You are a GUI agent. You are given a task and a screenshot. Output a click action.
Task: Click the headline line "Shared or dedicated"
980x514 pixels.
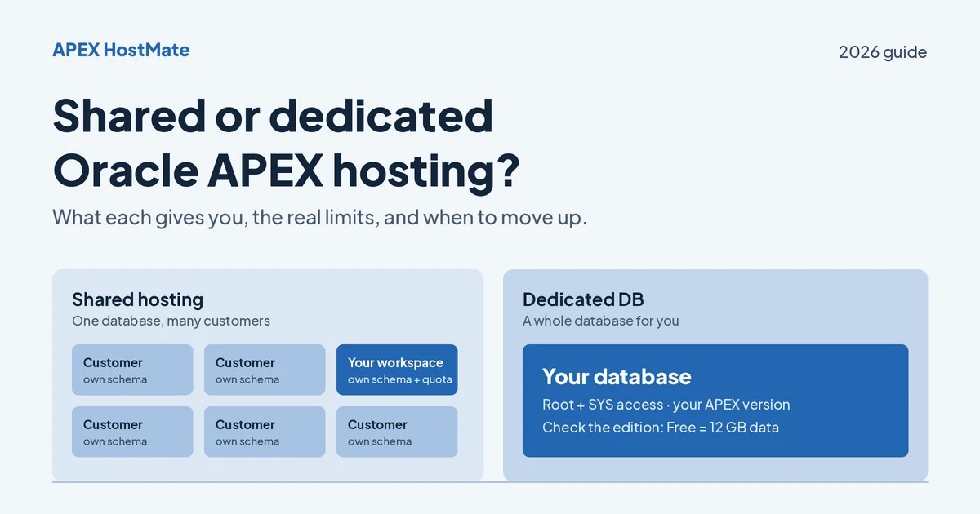[x=273, y=116]
